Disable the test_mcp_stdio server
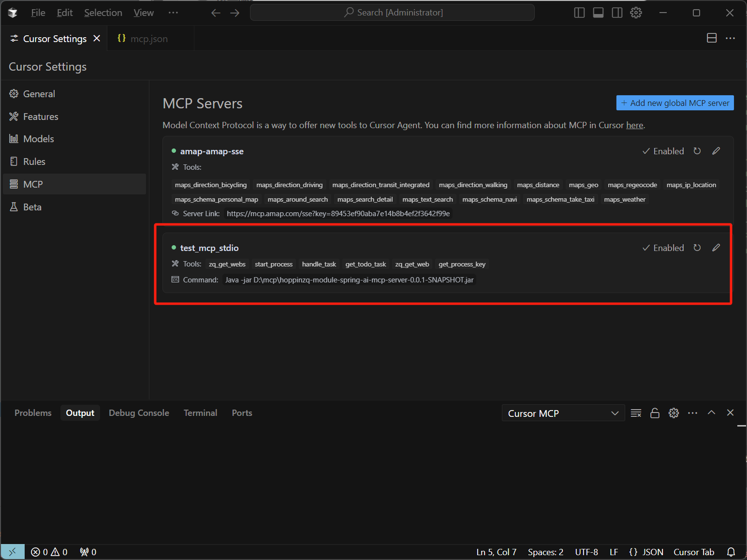The image size is (747, 560). point(663,248)
